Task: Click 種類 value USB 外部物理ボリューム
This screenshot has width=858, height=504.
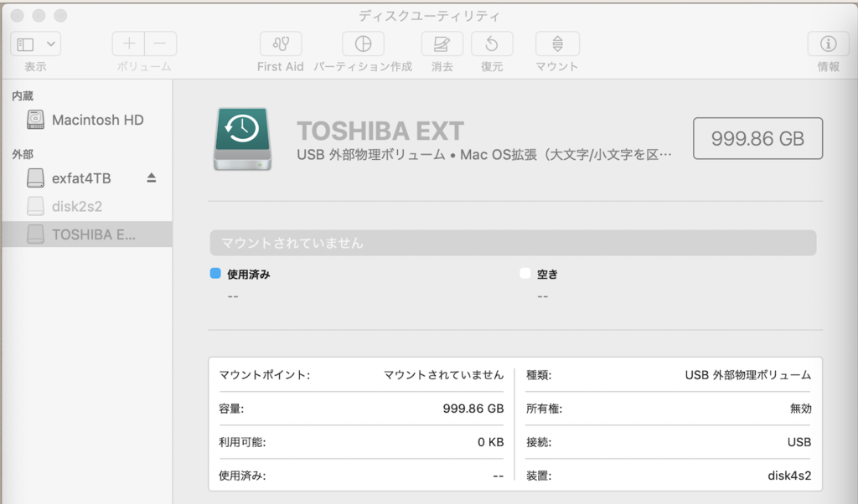Action: pos(748,375)
